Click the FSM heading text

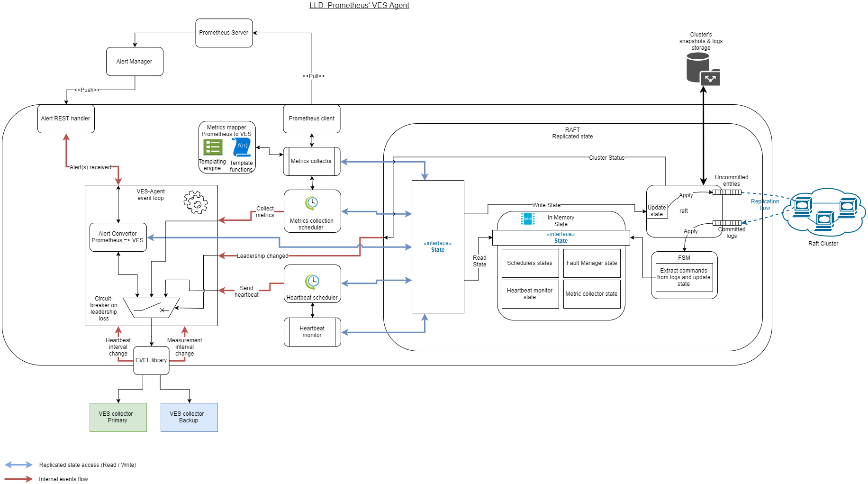click(684, 258)
